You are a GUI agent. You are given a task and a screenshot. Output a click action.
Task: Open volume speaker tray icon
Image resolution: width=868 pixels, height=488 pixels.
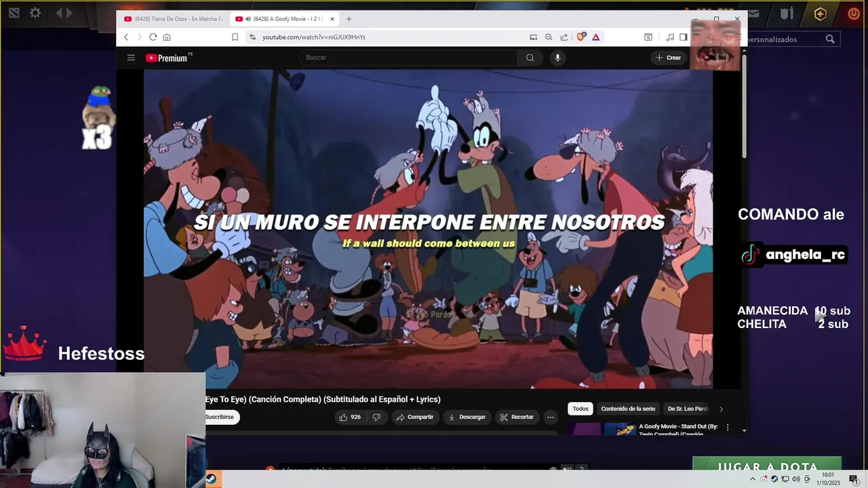coord(796,479)
